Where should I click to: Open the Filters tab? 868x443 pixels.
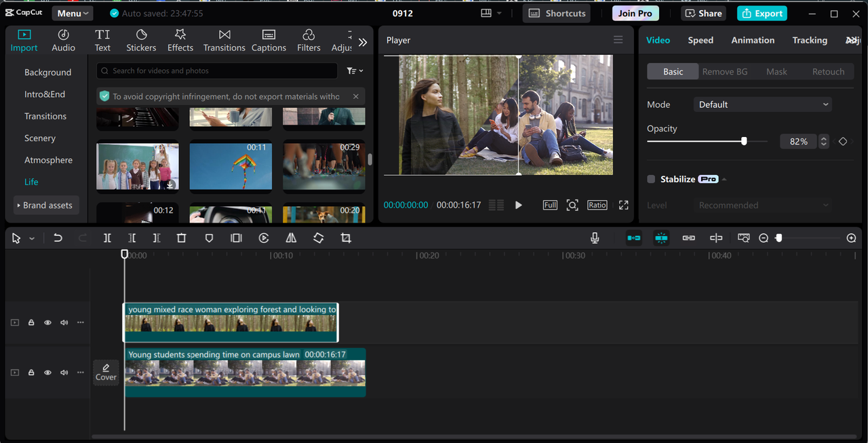(x=309, y=41)
